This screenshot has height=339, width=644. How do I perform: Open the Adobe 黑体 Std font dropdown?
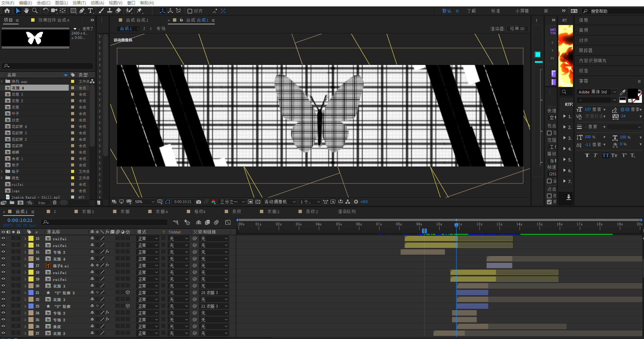597,92
